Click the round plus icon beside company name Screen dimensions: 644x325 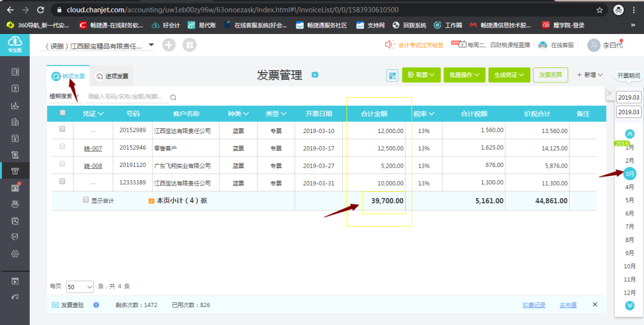tap(169, 45)
